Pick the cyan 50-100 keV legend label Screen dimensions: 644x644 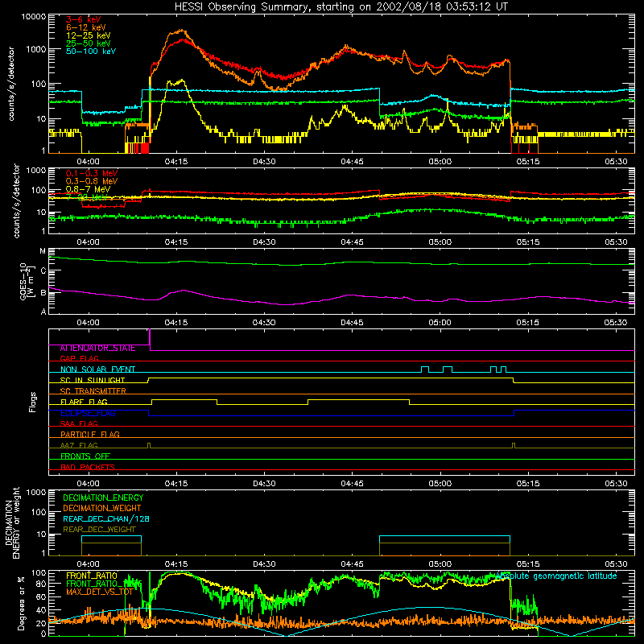pyautogui.click(x=91, y=52)
